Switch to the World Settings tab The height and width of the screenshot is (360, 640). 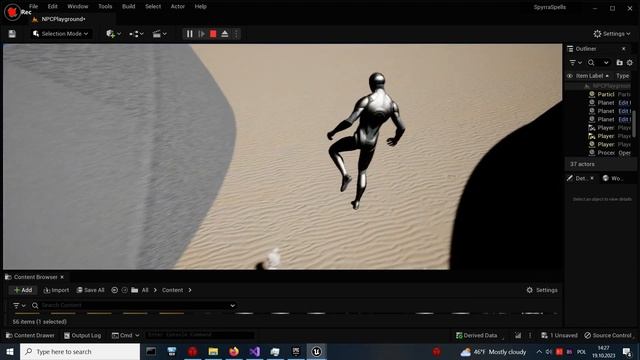[613, 178]
